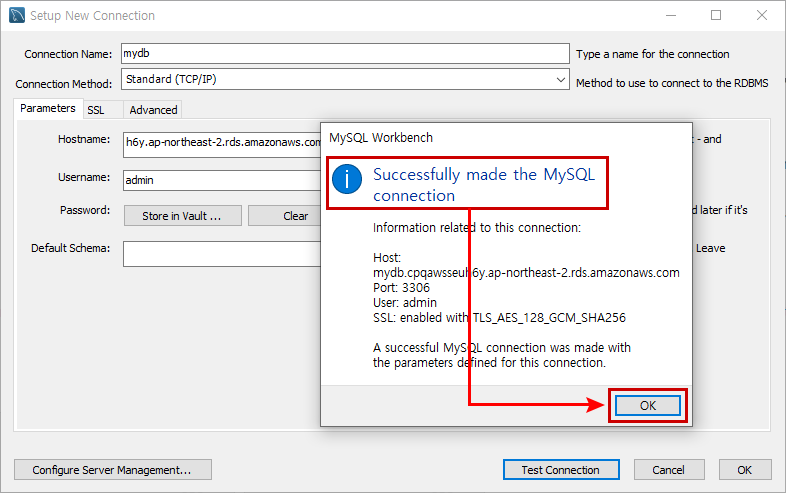Click OK in the Setup New Connection window
The height and width of the screenshot is (493, 786).
[x=745, y=470]
